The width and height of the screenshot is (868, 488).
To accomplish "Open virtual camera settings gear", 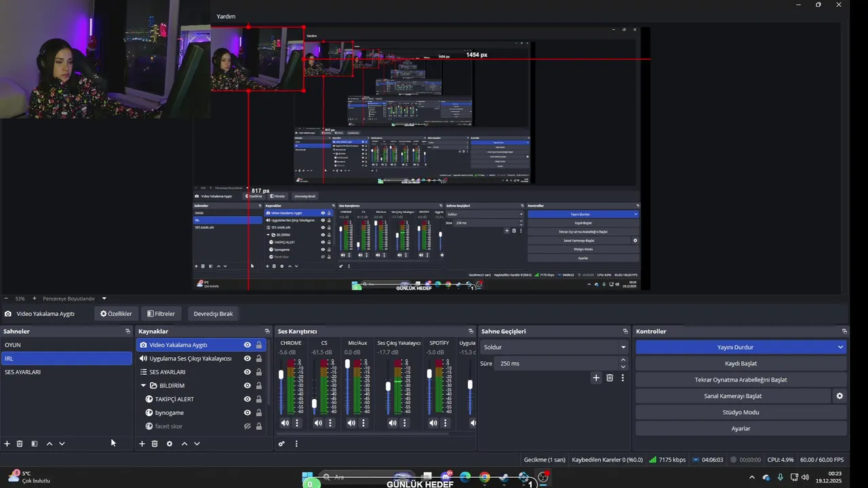I will [840, 396].
